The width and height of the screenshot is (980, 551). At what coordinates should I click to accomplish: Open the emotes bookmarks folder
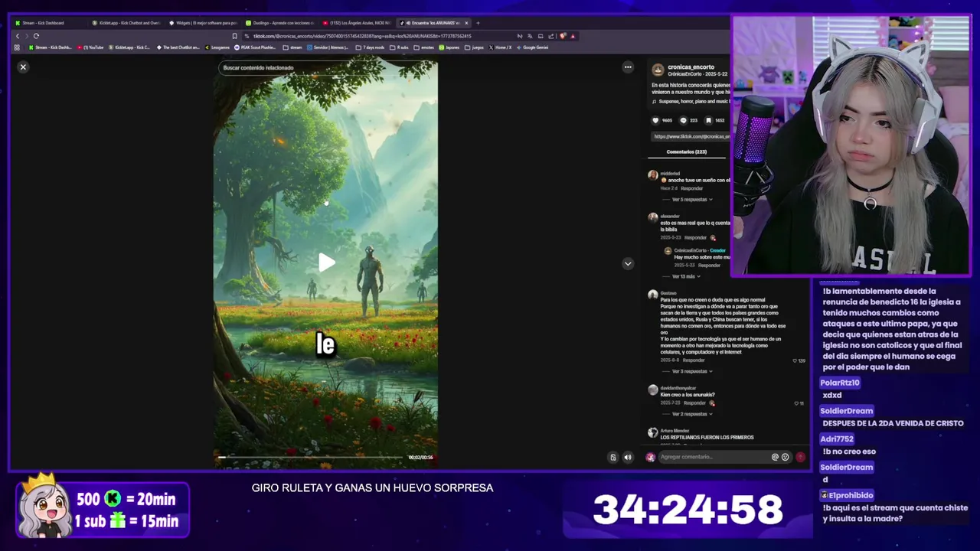[x=424, y=47]
